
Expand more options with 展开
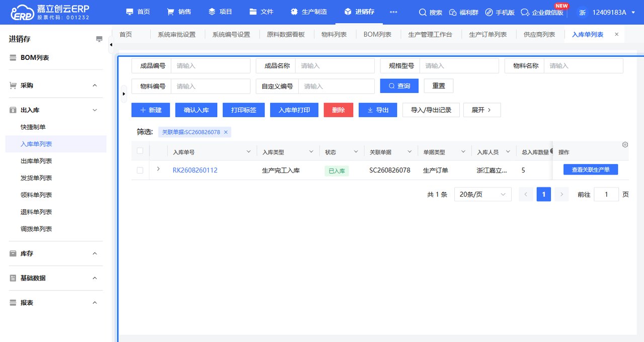tap(483, 110)
